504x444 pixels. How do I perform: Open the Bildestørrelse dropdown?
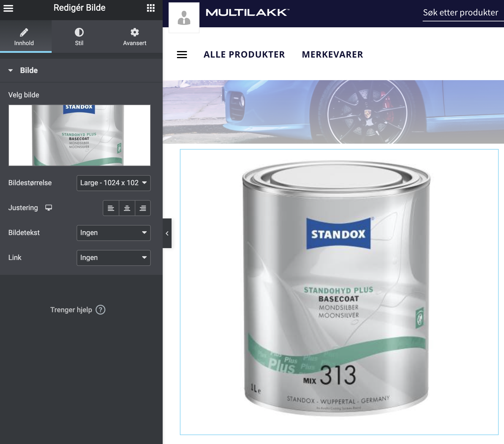coord(114,183)
